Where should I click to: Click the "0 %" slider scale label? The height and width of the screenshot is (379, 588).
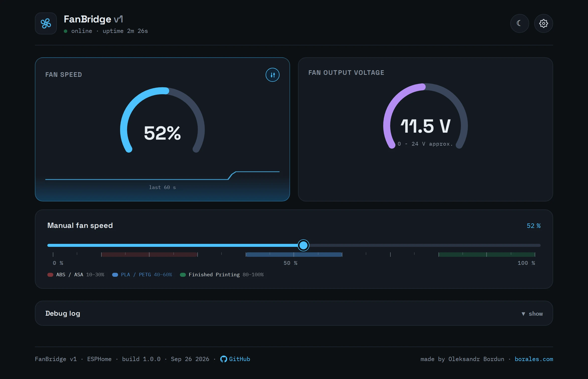pos(58,263)
